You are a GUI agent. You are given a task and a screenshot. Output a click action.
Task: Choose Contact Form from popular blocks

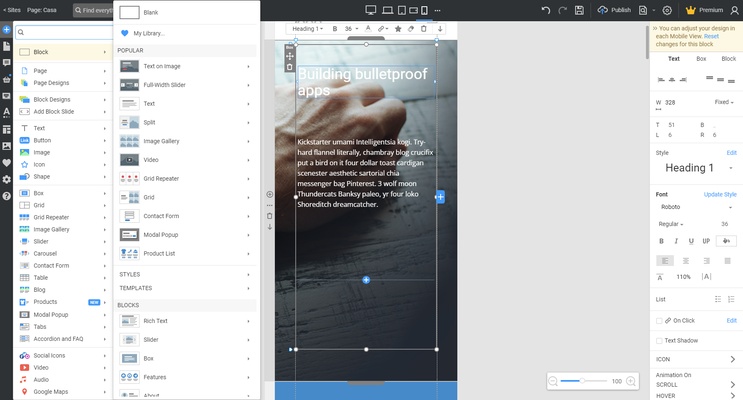coord(186,216)
